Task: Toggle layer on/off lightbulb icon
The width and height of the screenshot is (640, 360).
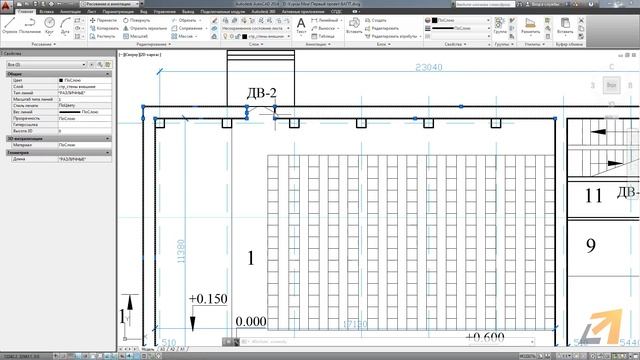Action: click(x=225, y=36)
